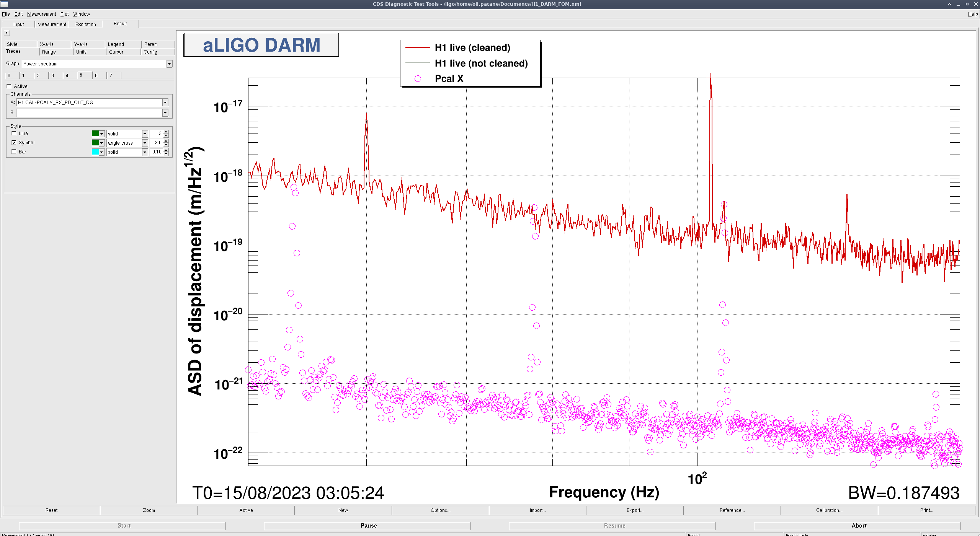The height and width of the screenshot is (536, 980).
Task: Click the Calibration... button
Action: click(x=830, y=510)
